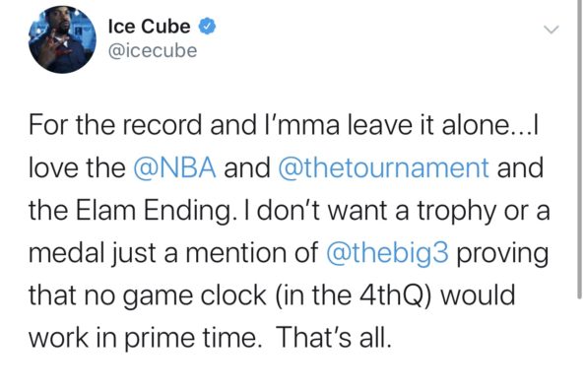Click the words "game clock"
This screenshot has height=392, width=586.
(x=194, y=296)
